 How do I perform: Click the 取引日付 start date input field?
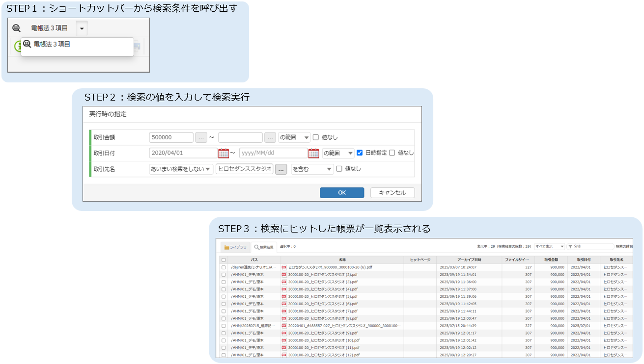pos(183,153)
